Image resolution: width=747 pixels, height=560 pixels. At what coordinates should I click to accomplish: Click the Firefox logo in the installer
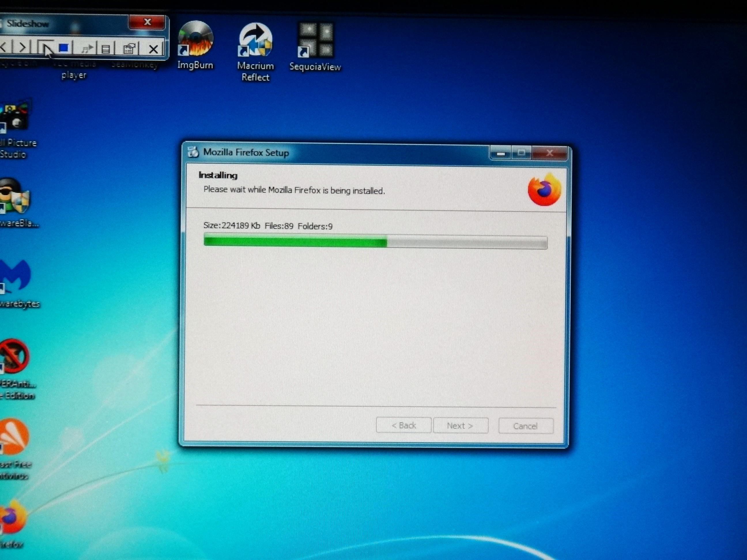(544, 190)
